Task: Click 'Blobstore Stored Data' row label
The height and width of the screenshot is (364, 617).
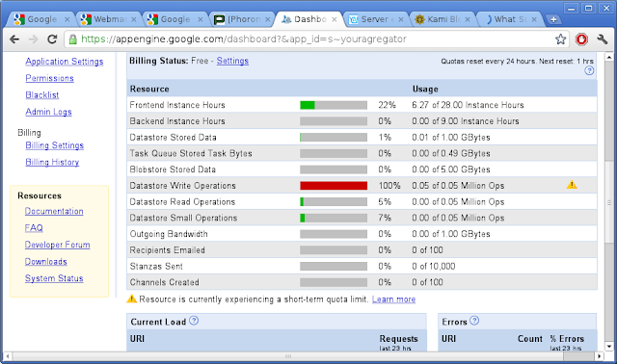Action: (173, 169)
